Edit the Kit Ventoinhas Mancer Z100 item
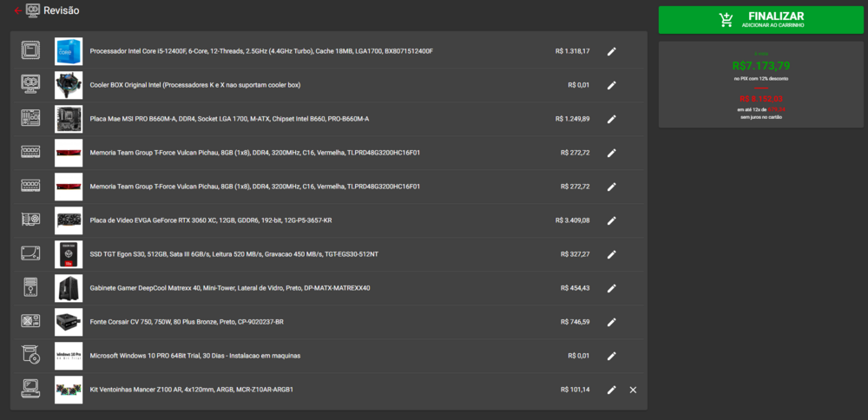 pos(611,390)
